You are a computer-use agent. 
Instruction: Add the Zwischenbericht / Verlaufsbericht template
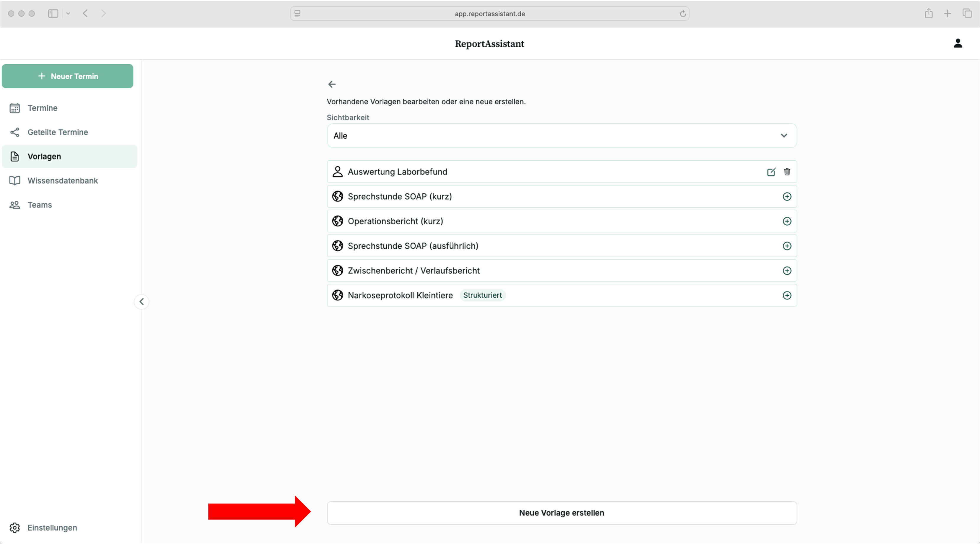click(787, 271)
